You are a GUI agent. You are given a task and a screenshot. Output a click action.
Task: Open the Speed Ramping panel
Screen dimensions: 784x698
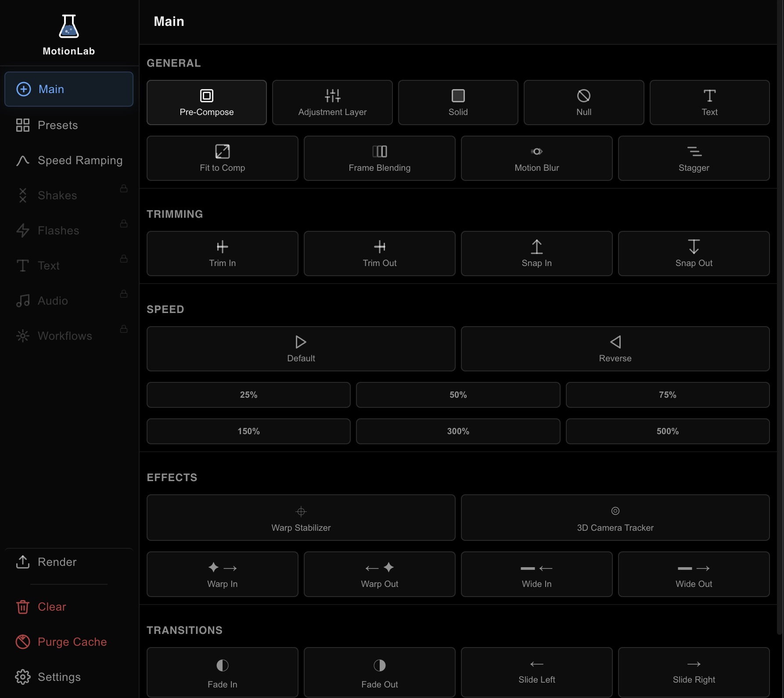79,160
